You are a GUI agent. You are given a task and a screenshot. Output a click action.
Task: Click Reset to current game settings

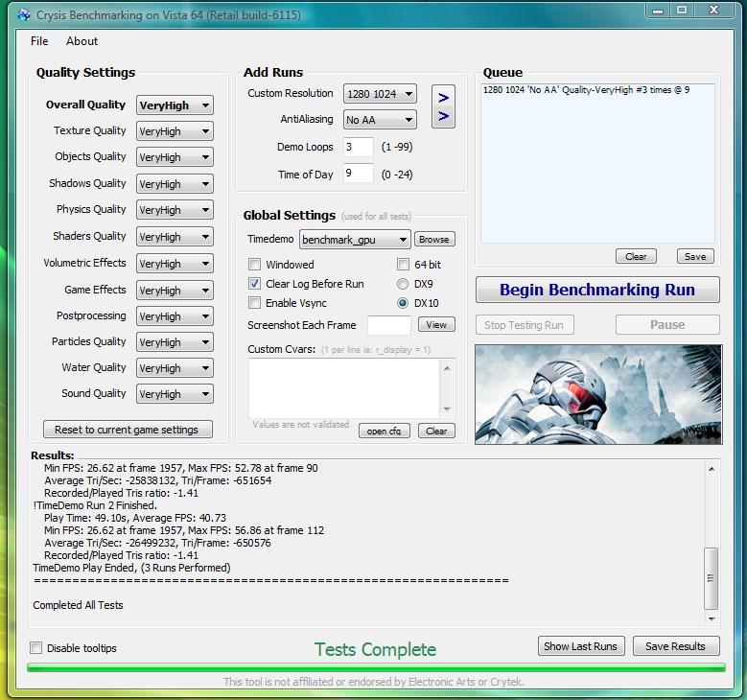[128, 430]
